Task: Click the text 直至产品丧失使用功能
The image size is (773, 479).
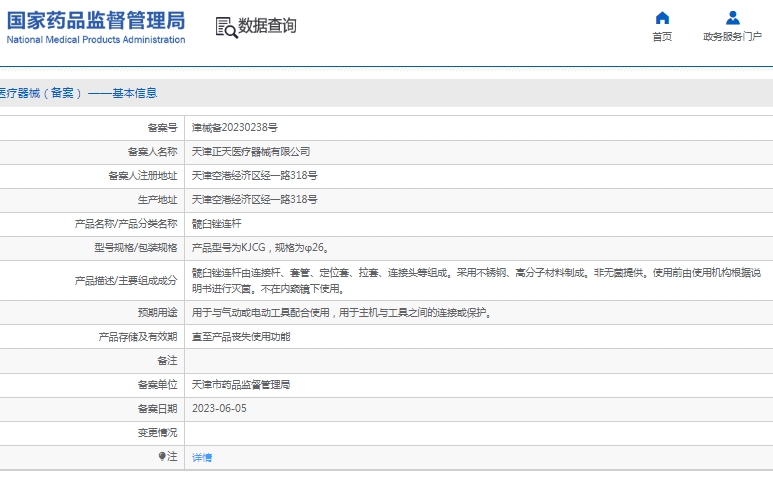Action: [241, 337]
